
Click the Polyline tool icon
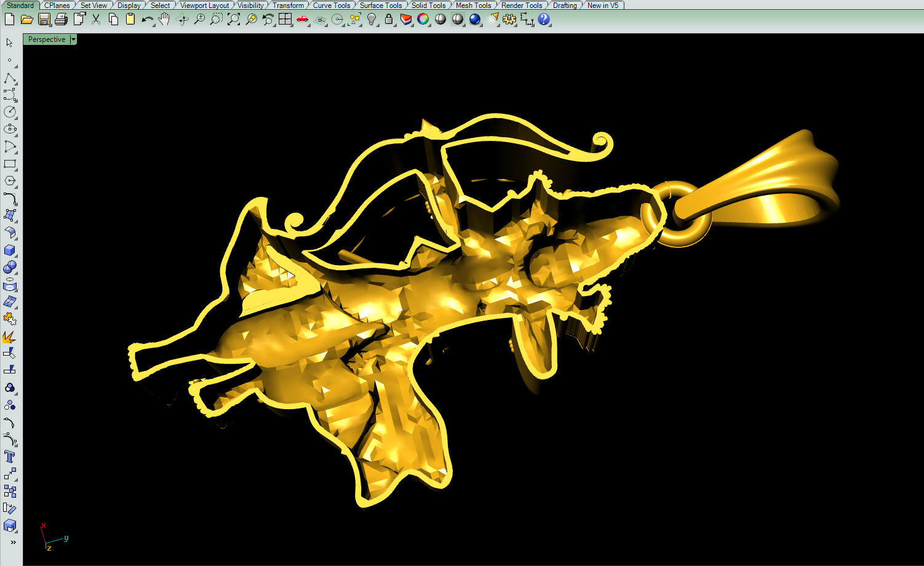pos(10,79)
